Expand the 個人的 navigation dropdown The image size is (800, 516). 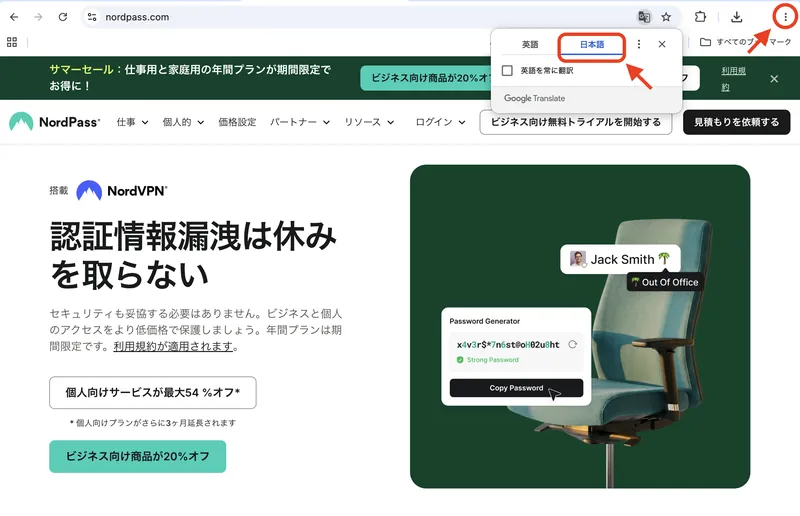click(x=183, y=122)
